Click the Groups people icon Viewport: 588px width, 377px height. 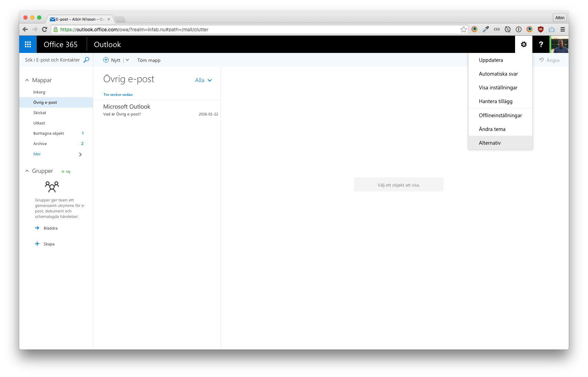pyautogui.click(x=52, y=187)
